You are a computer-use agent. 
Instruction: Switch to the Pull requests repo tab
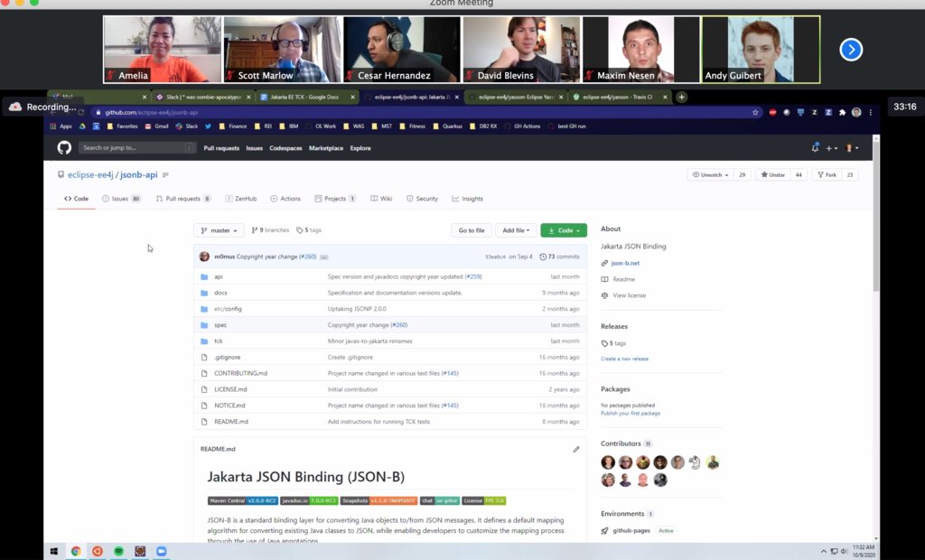[x=182, y=199]
